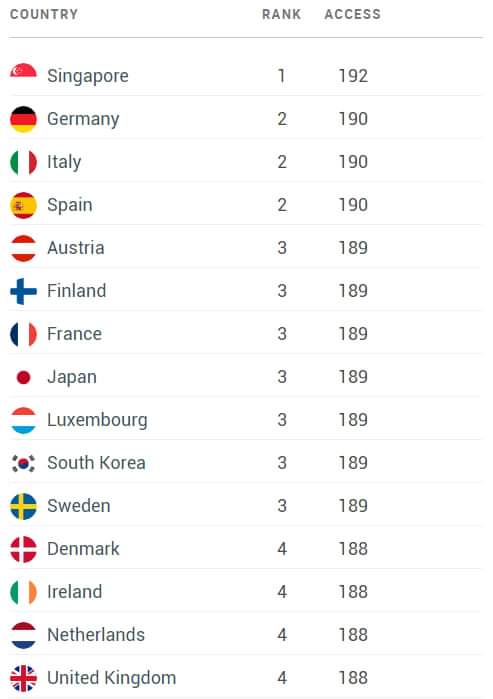
Task: Select the Finland flag icon
Action: [23, 291]
